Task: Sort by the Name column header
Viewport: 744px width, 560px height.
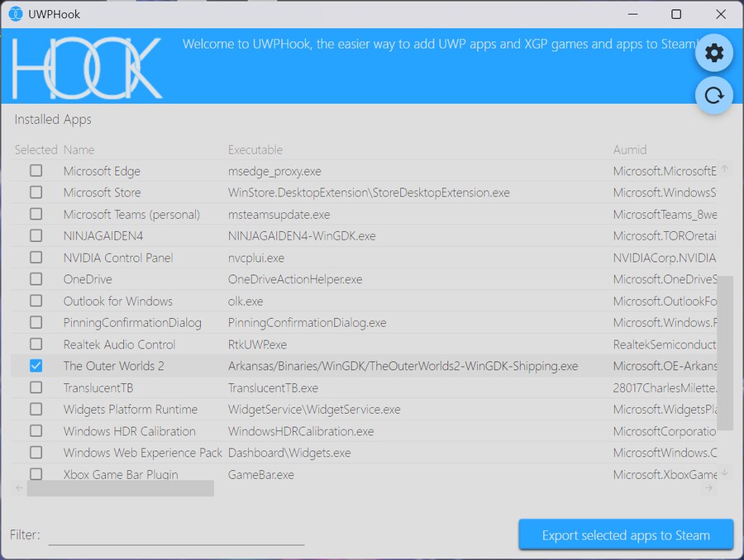Action: point(79,149)
